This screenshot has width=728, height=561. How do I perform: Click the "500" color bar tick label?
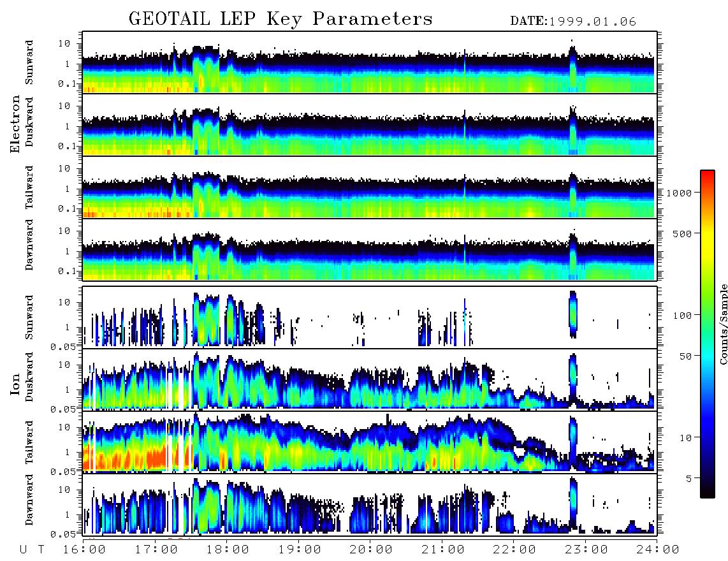pos(682,233)
